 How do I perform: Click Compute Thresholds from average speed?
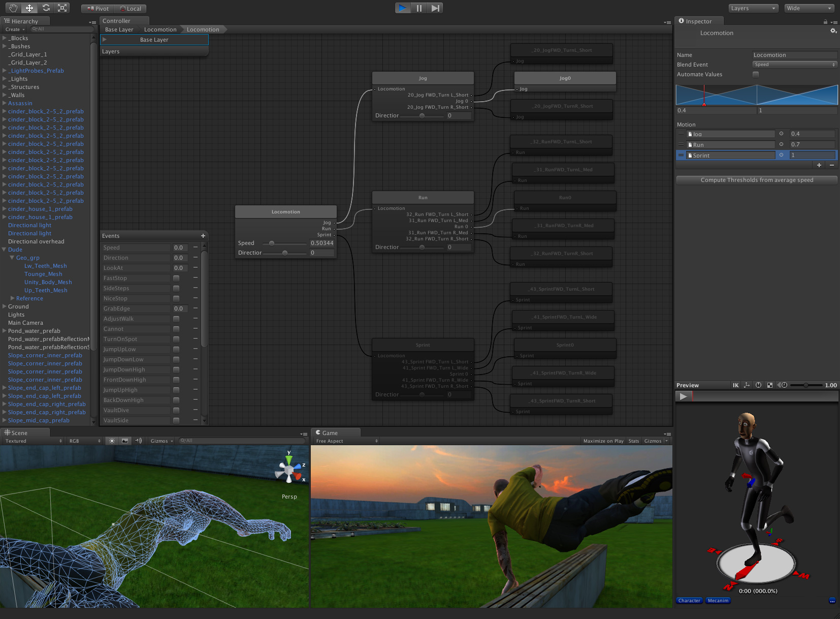click(x=757, y=180)
